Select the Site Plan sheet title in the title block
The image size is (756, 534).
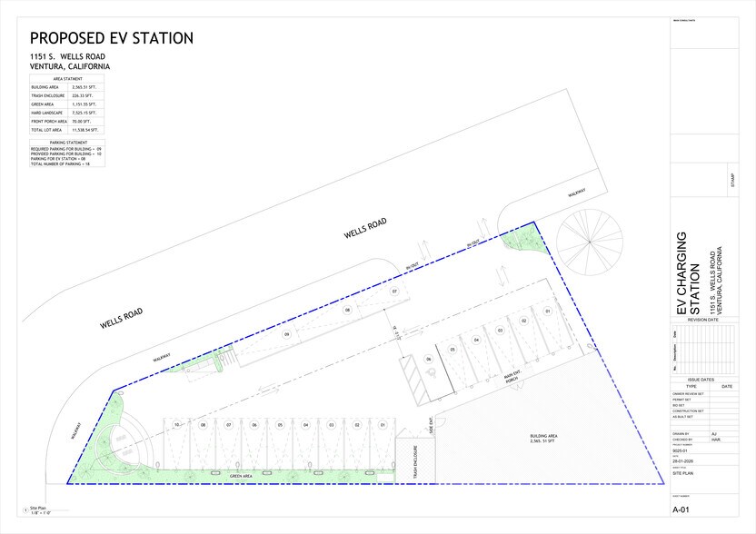(682, 473)
